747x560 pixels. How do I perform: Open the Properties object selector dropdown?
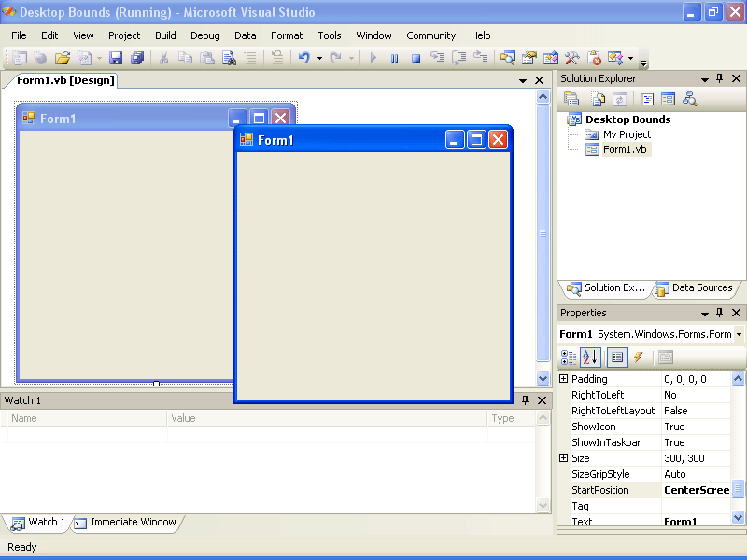click(x=739, y=334)
